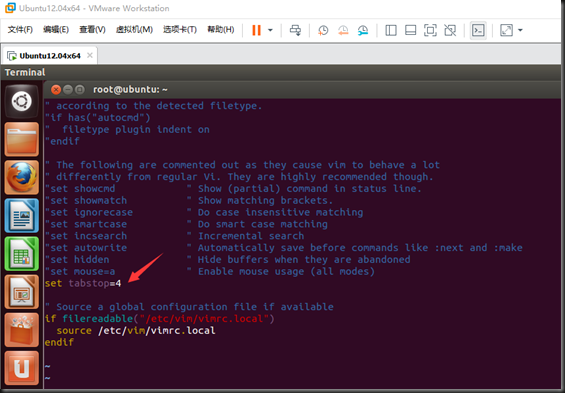This screenshot has width=565, height=393.
Task: Click the '"if has("autocmd")' line
Action: pyautogui.click(x=98, y=117)
